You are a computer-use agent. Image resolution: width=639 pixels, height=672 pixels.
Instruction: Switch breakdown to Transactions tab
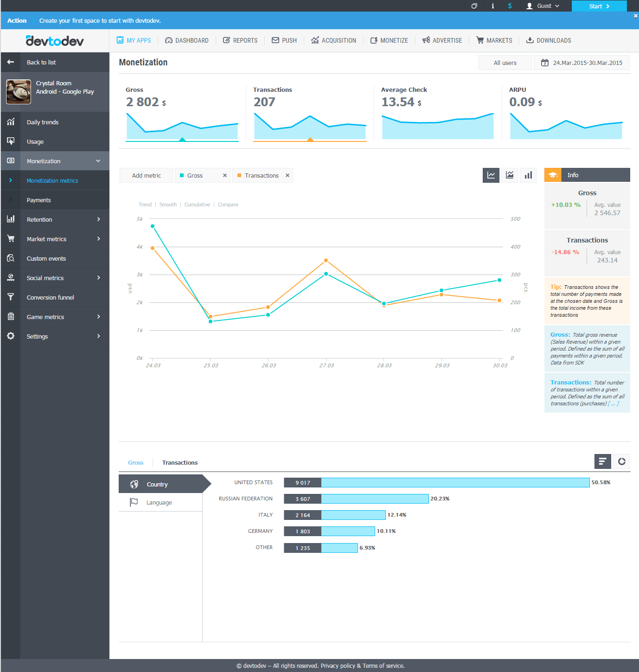pyautogui.click(x=180, y=462)
